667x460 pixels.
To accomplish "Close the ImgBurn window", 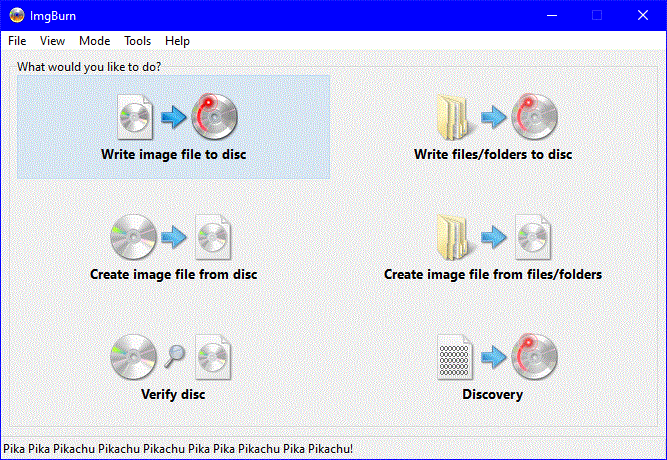I will (x=643, y=15).
